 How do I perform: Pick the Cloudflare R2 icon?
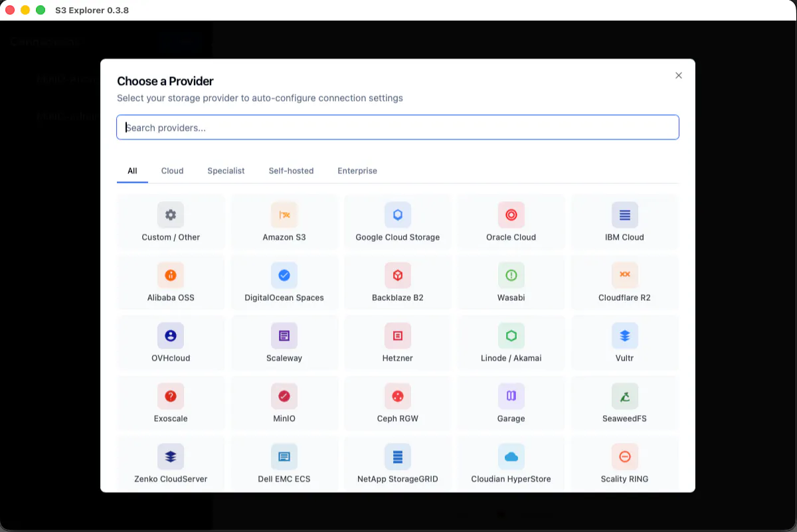coord(625,275)
